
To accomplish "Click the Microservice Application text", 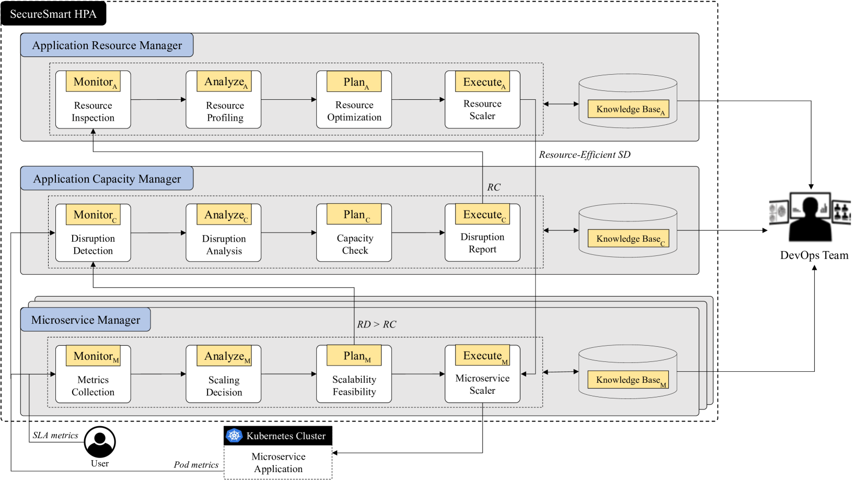I will [x=279, y=463].
